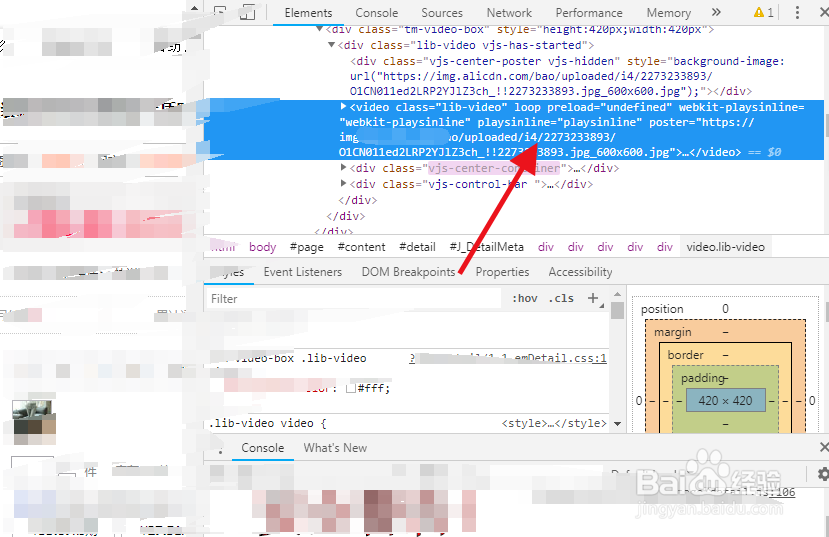The width and height of the screenshot is (829, 537).
Task: Open the <style>…</style> source link
Action: pyautogui.click(x=554, y=423)
